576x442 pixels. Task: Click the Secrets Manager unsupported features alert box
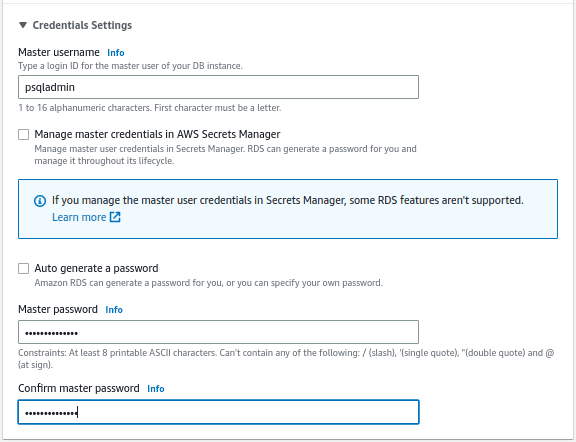288,209
